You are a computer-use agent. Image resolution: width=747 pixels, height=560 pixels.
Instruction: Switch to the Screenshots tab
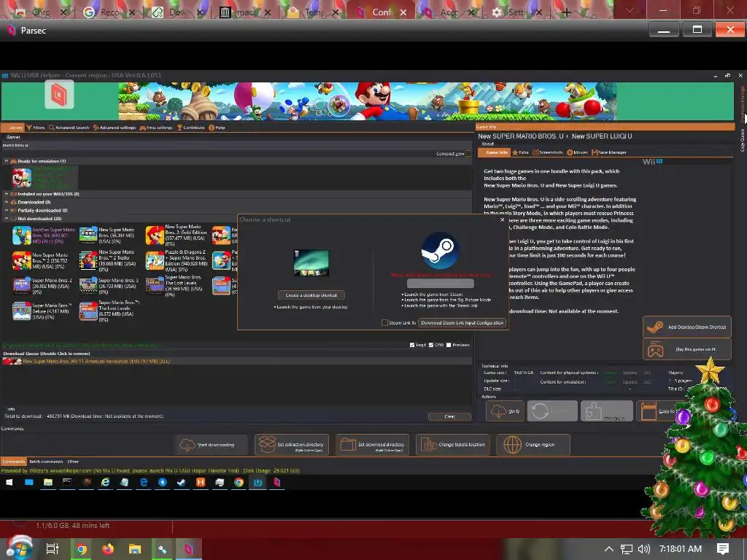[547, 152]
